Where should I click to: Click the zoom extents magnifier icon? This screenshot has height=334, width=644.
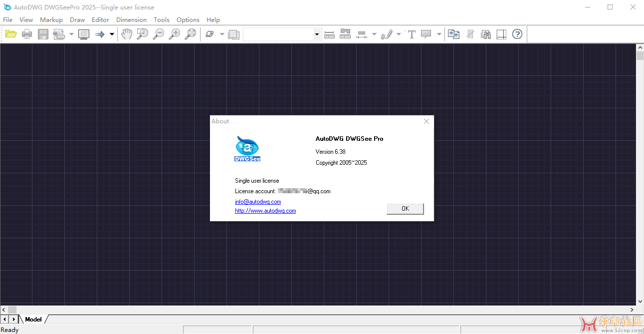pos(191,34)
